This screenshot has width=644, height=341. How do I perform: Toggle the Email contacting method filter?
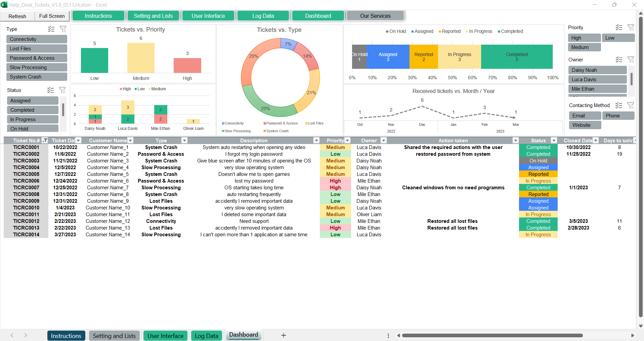pyautogui.click(x=585, y=116)
